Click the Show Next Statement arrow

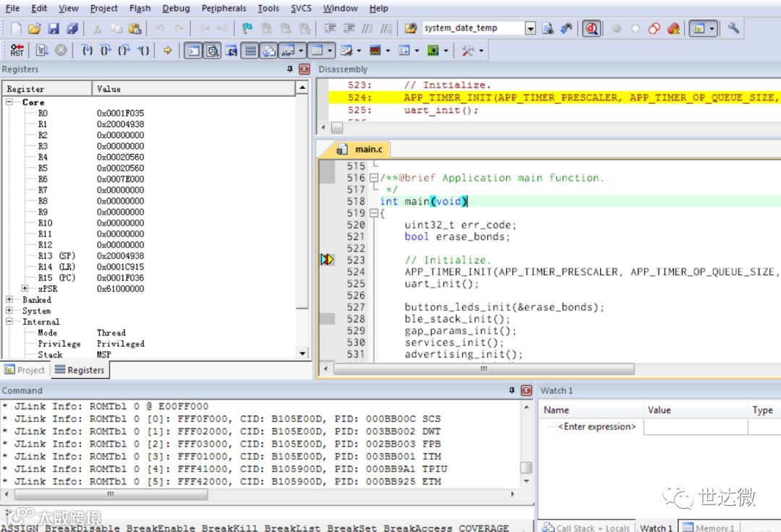click(168, 51)
